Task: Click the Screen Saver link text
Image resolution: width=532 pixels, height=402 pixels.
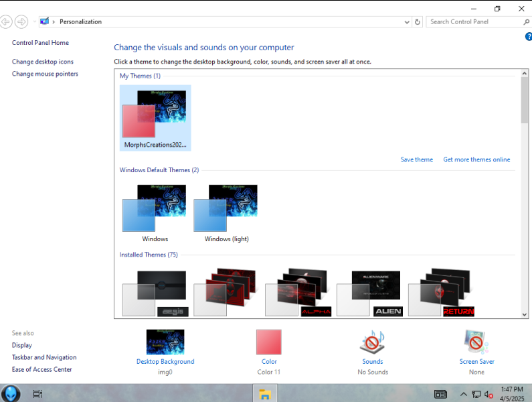Action: coord(476,362)
